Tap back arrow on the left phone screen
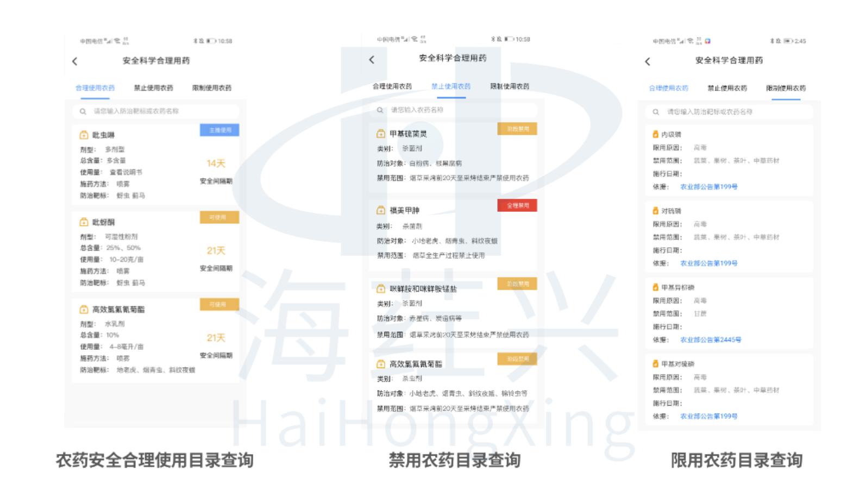This screenshot has width=866, height=504. coord(75,61)
